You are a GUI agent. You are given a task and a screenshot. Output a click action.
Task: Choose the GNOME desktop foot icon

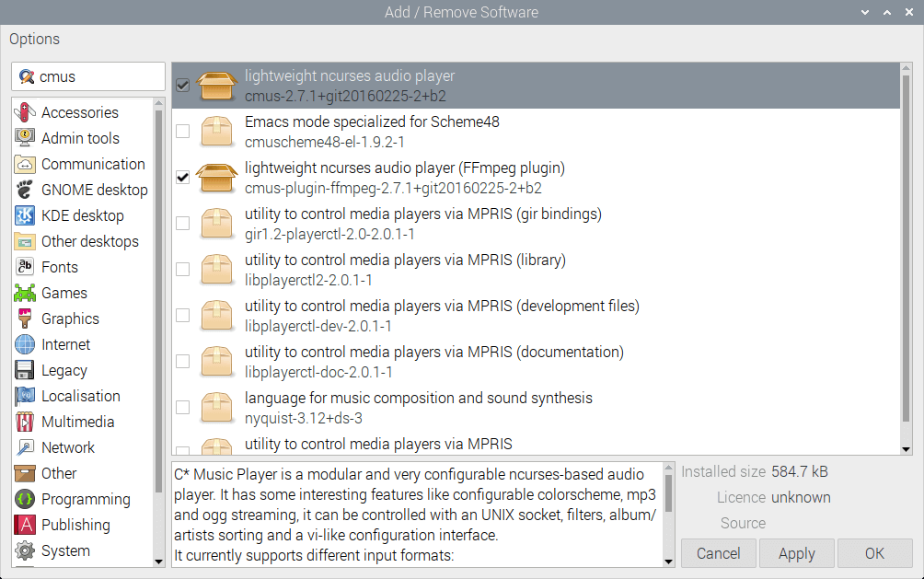point(25,190)
